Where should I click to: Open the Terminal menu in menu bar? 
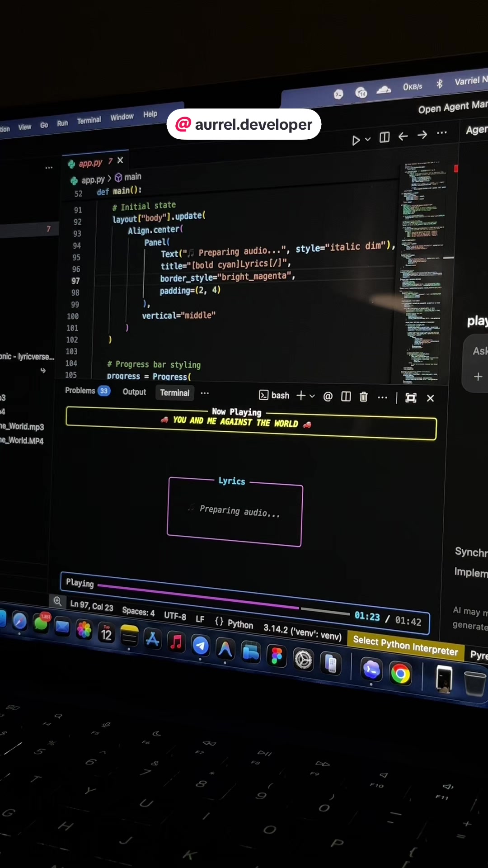tap(89, 120)
